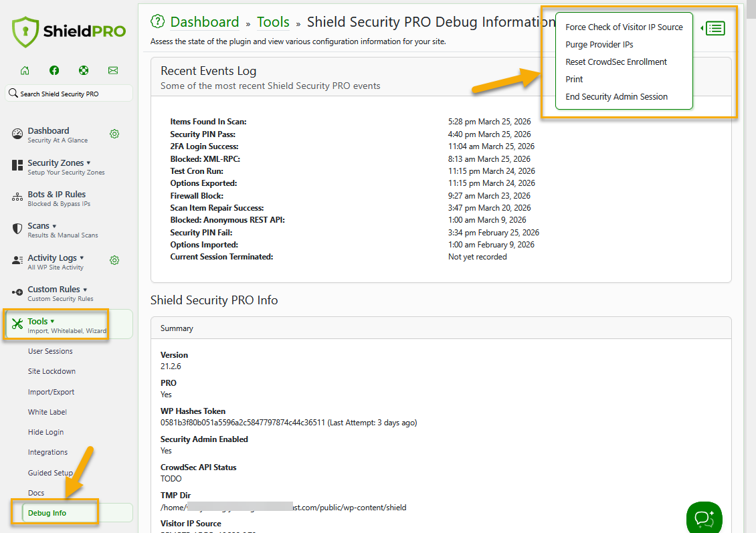Click the 'Security PIN Fail:' event label
Image resolution: width=756 pixels, height=533 pixels.
201,232
